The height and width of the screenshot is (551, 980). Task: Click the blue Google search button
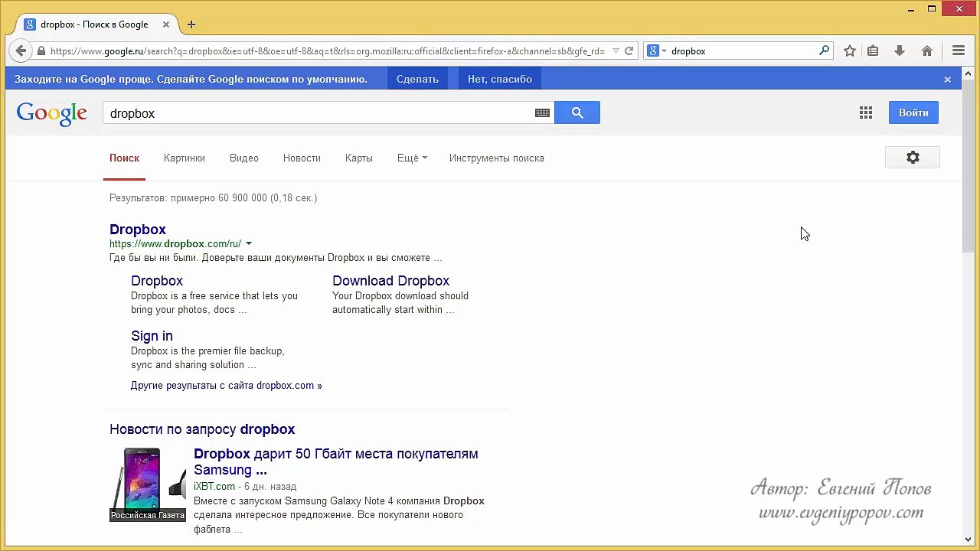click(577, 113)
